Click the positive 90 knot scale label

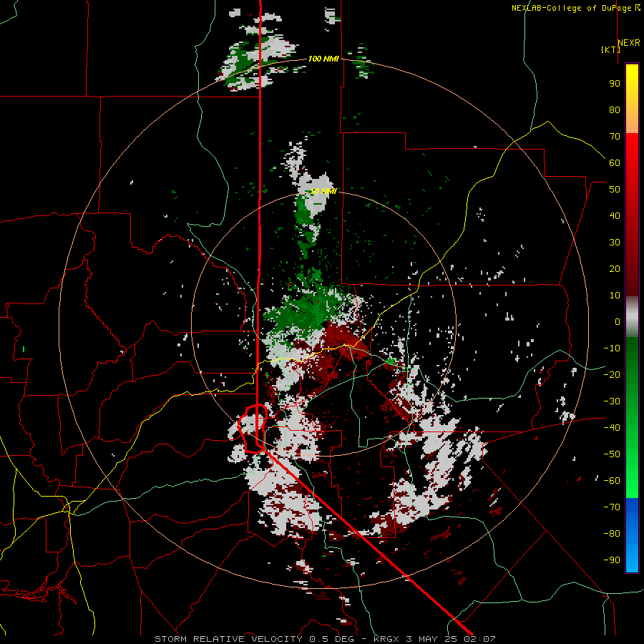(x=615, y=84)
